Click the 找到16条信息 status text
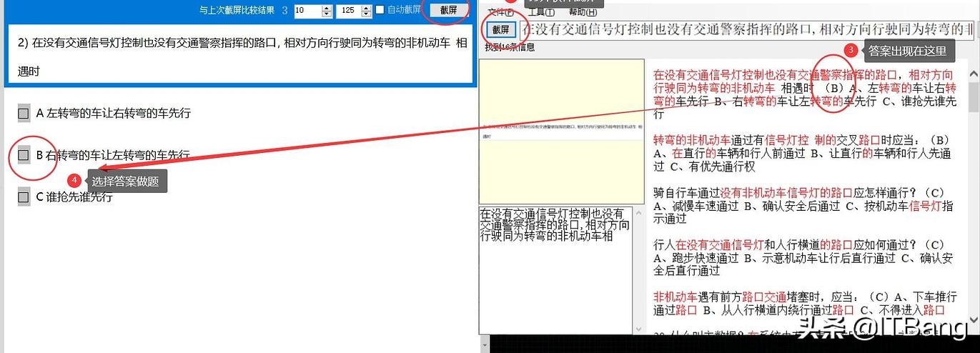The width and height of the screenshot is (980, 353). [510, 47]
